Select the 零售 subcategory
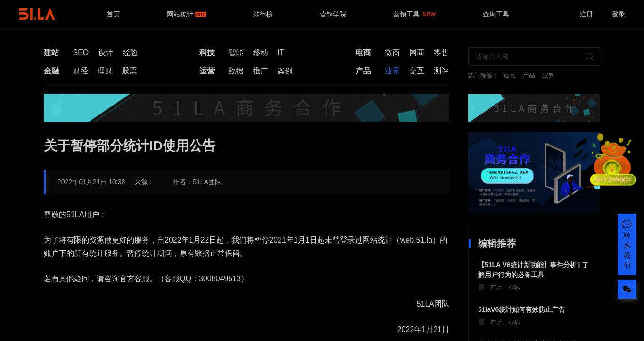The image size is (644, 341). point(441,53)
